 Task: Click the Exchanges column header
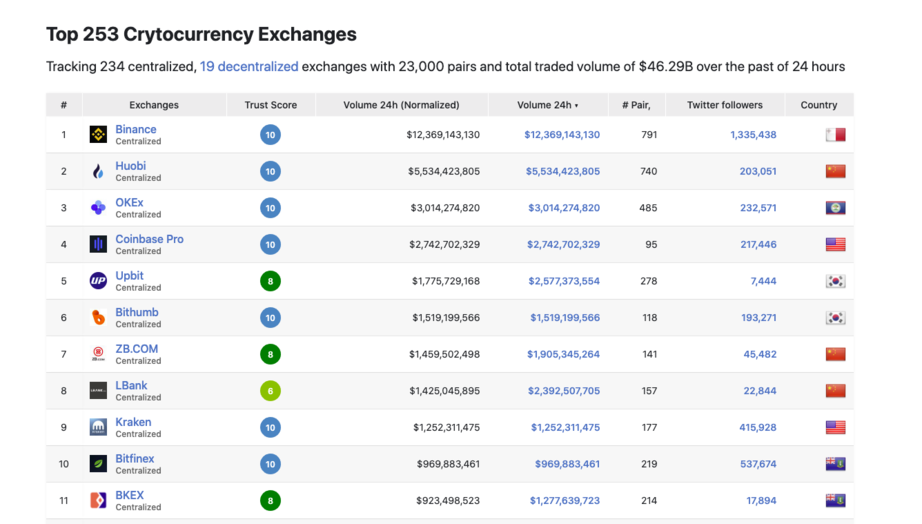[154, 105]
